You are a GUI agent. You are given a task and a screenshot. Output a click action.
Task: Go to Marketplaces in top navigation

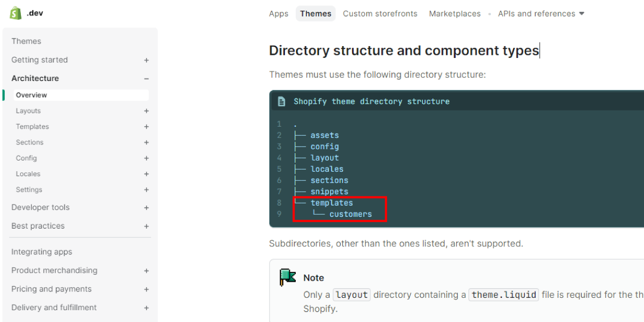coord(455,13)
